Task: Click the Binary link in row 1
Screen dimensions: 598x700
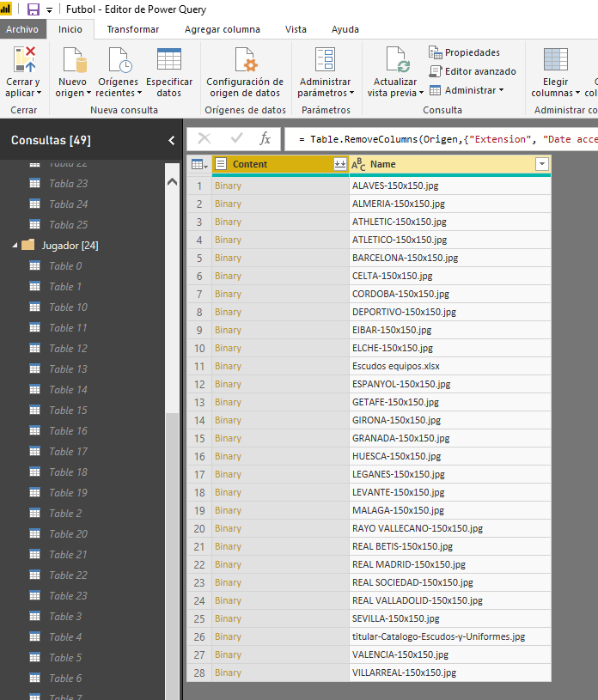Action: point(228,186)
